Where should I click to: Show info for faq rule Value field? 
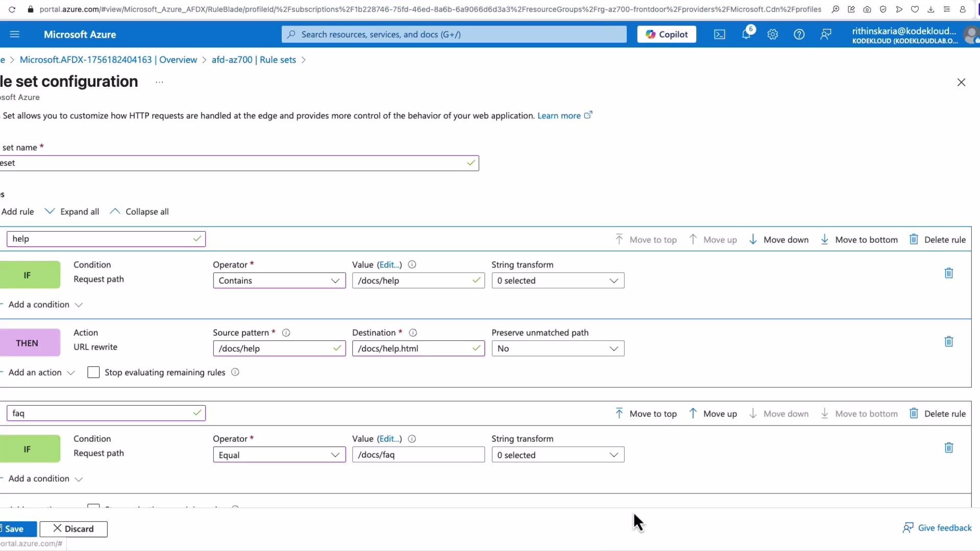tap(412, 439)
